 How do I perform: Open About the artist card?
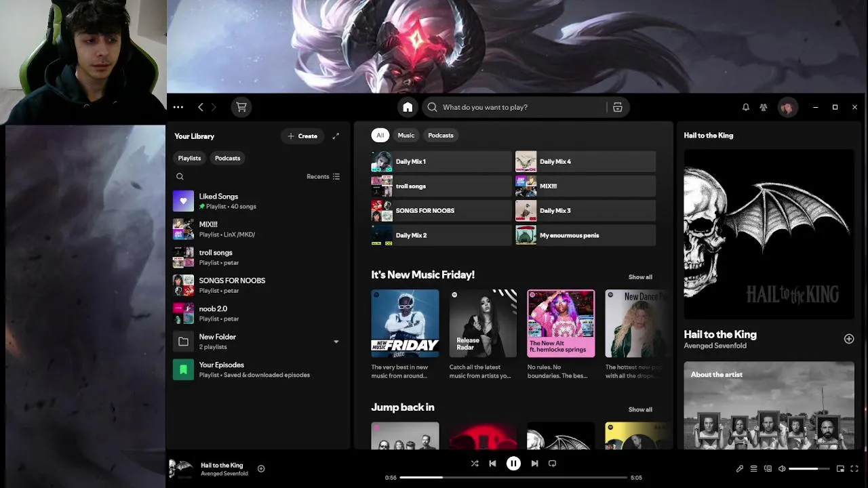coord(769,405)
